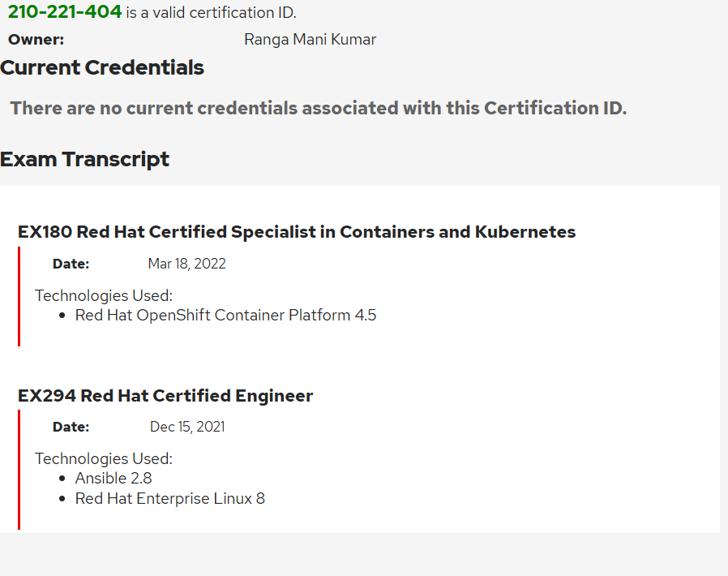Click the EX294 Red Hat Certified Engineer title
728x576 pixels.
(x=165, y=396)
